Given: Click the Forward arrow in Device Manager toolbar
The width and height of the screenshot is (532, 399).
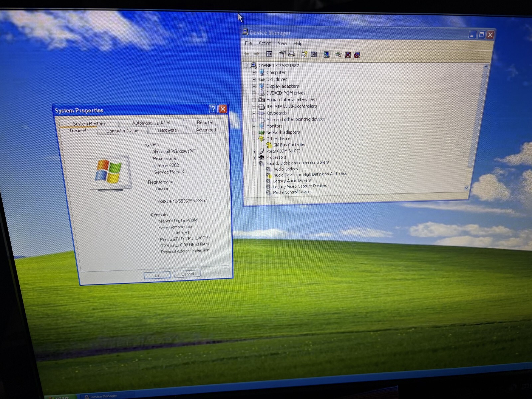Looking at the screenshot, I should click(256, 54).
